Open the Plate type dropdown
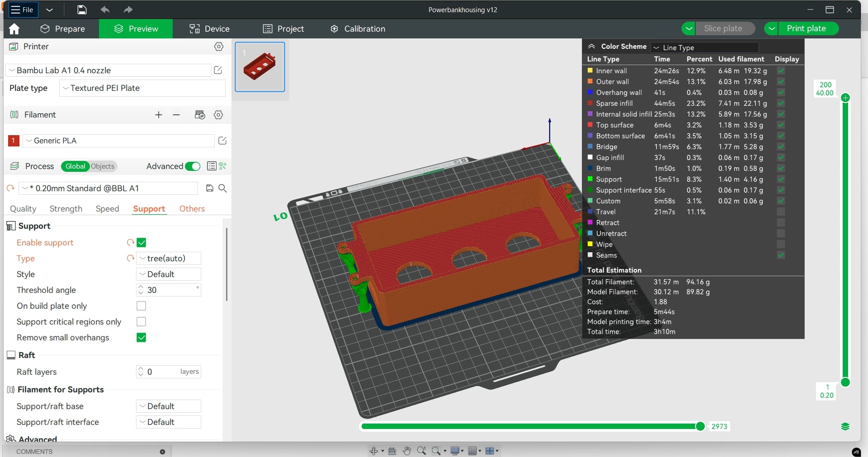The height and width of the screenshot is (457, 868). point(142,88)
